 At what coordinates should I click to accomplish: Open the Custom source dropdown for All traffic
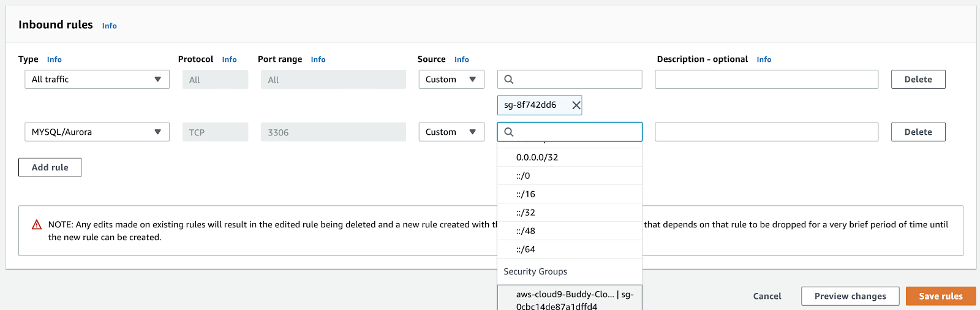pos(451,80)
